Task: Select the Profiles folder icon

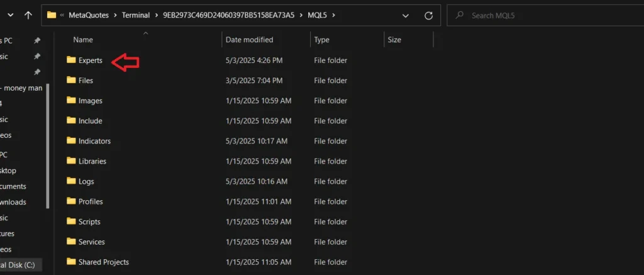Action: coord(72,201)
